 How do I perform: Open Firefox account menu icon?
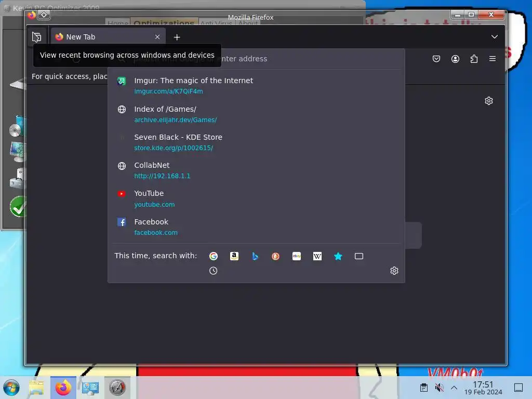point(455,59)
